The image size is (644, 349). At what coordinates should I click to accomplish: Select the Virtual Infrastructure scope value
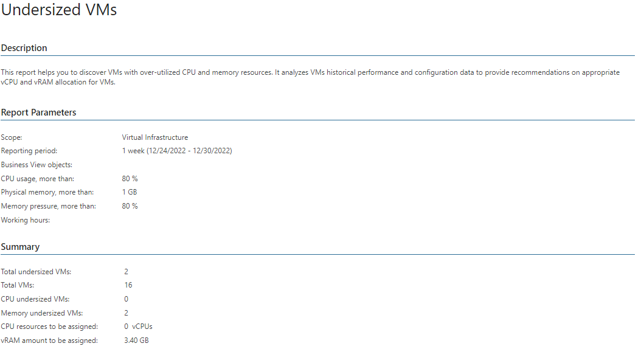coord(155,137)
